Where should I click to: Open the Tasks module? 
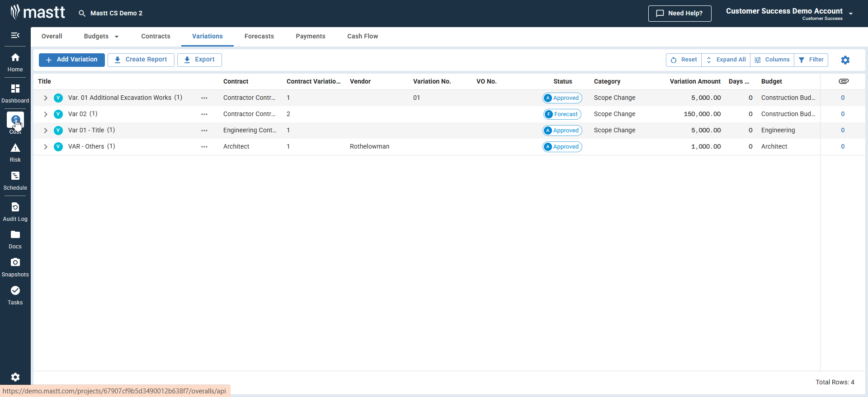15,295
